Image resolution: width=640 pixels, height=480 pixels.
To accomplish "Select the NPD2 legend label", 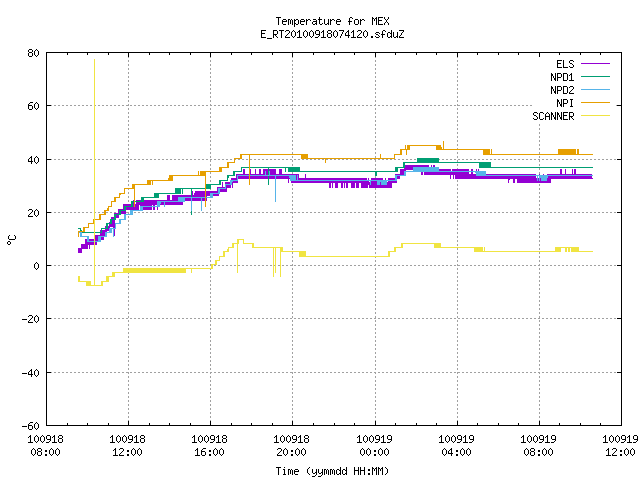I will pos(562,90).
